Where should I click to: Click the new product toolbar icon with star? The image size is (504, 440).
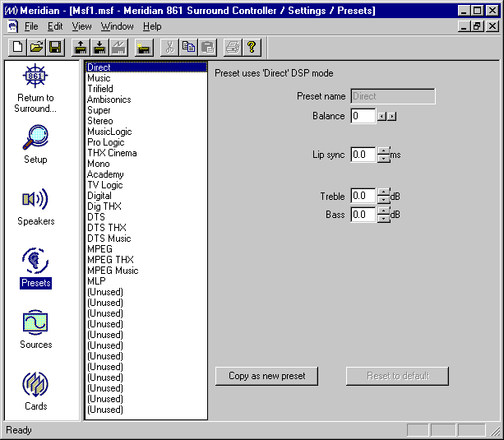144,48
